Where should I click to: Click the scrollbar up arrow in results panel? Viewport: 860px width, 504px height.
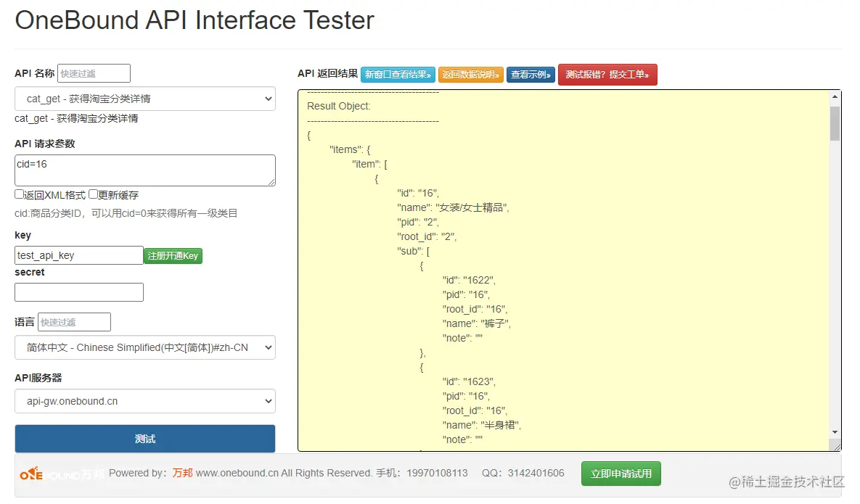tap(835, 96)
